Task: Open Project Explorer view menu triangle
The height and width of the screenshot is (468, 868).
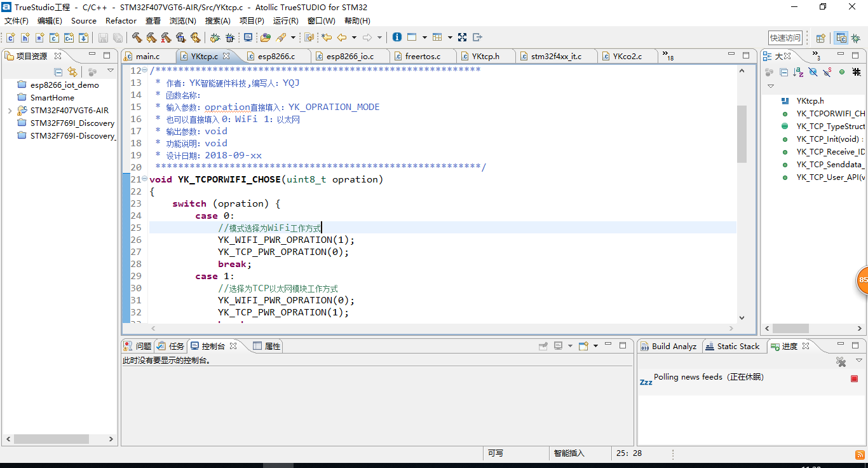Action: (110, 71)
